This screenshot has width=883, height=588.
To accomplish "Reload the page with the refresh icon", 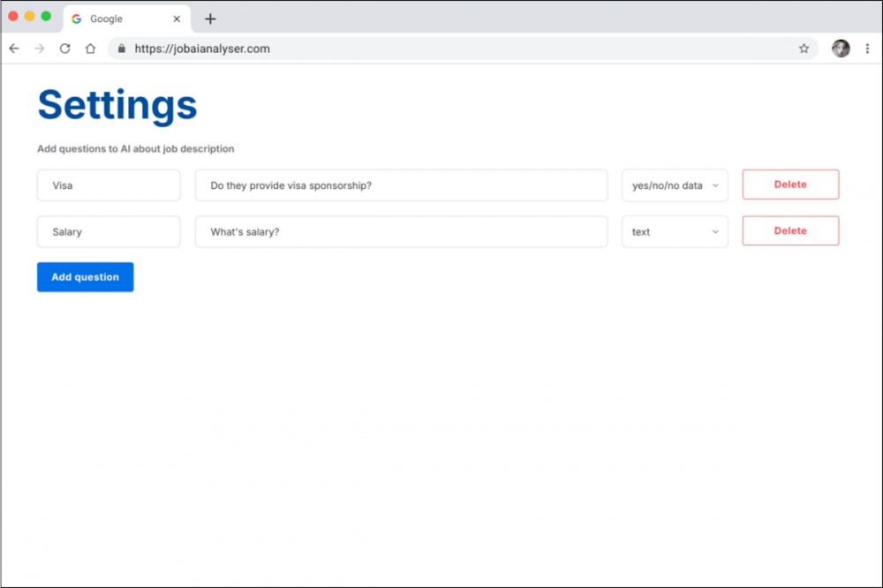I will point(64,49).
